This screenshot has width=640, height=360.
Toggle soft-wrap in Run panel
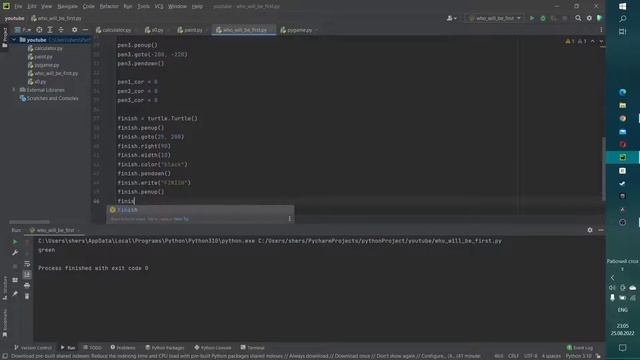pos(27,264)
